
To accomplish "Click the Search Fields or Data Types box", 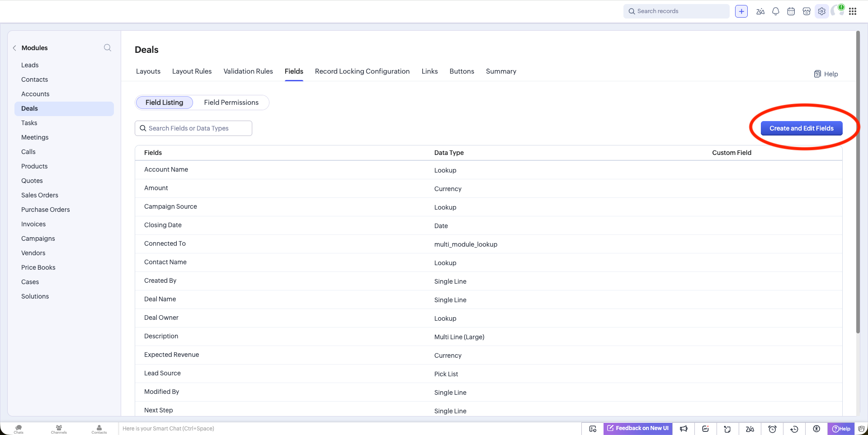I will pyautogui.click(x=193, y=128).
